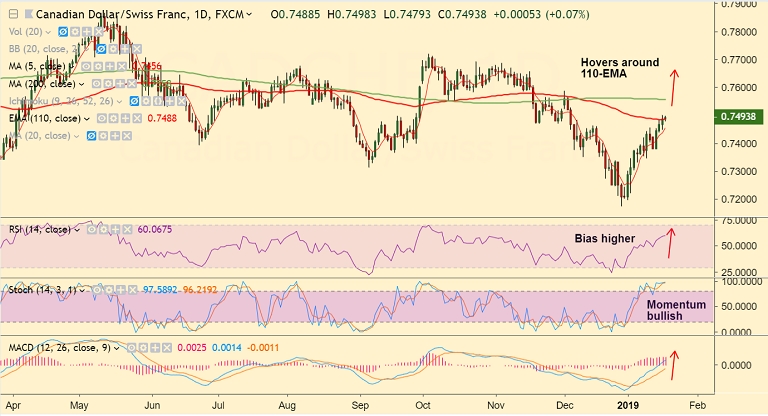Click the current price label 0.74938

[x=738, y=117]
